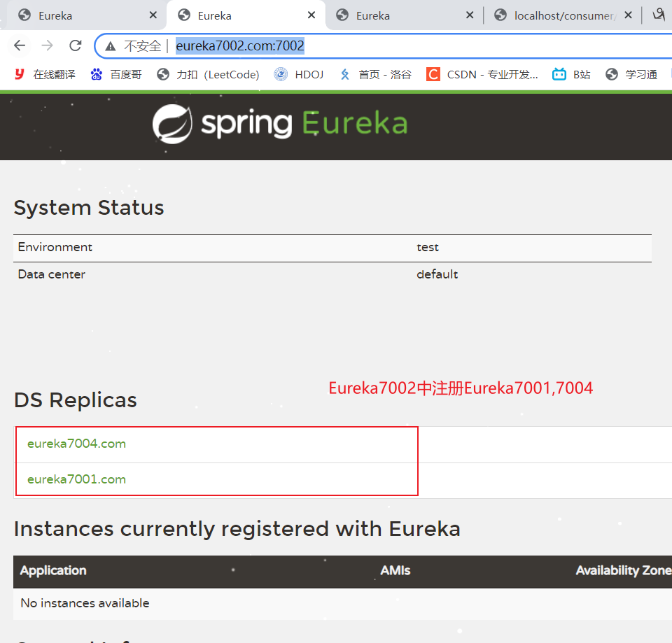Click the forward navigation arrow
Image resolution: width=672 pixels, height=643 pixels.
pos(47,45)
